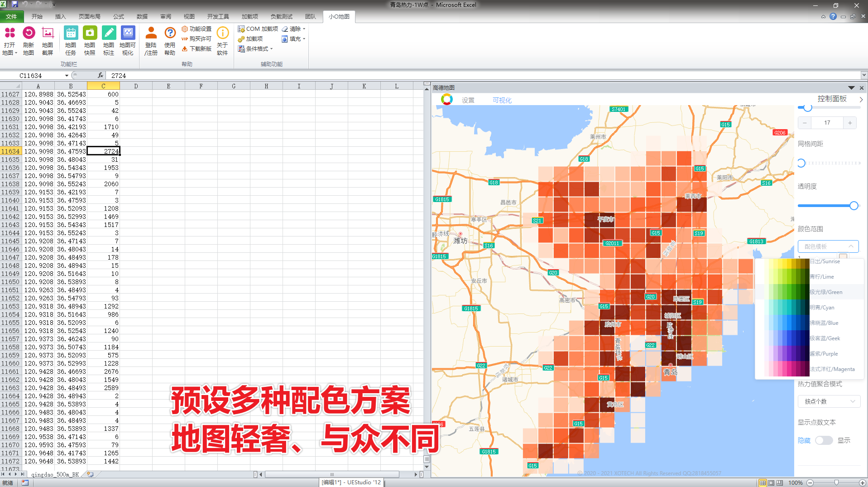Choose the 酱紫/Purple color scheme
This screenshot has width=868, height=487.
click(x=810, y=354)
